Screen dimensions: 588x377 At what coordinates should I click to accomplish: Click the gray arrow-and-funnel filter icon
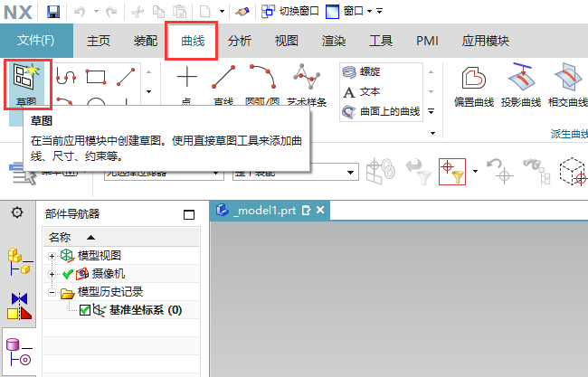point(419,172)
